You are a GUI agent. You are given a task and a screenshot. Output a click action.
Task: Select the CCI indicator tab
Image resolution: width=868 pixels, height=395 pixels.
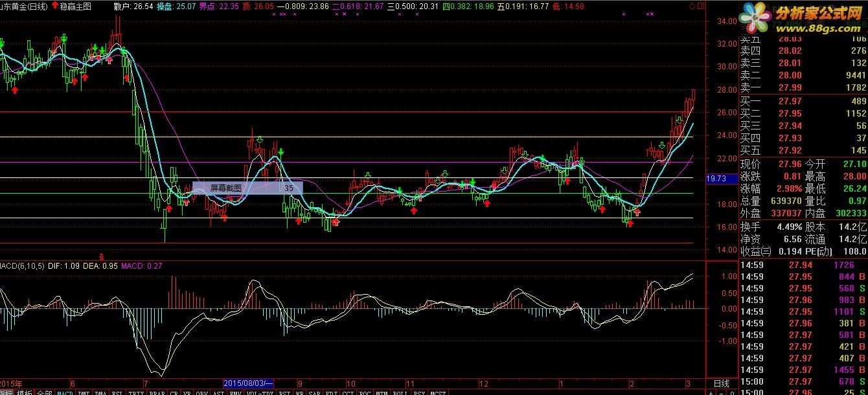pyautogui.click(x=348, y=392)
